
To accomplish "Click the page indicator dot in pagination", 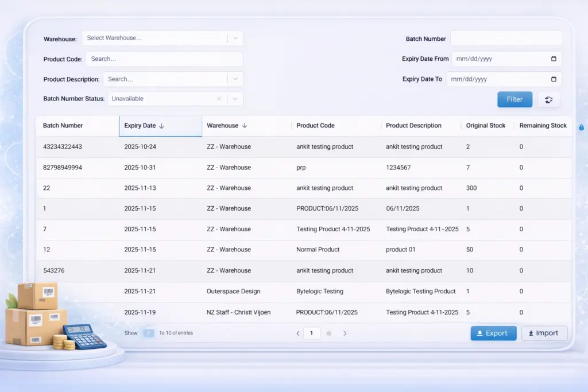I will [328, 333].
